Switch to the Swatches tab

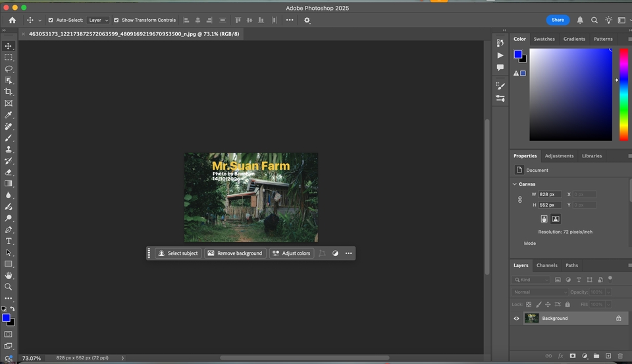click(x=544, y=39)
